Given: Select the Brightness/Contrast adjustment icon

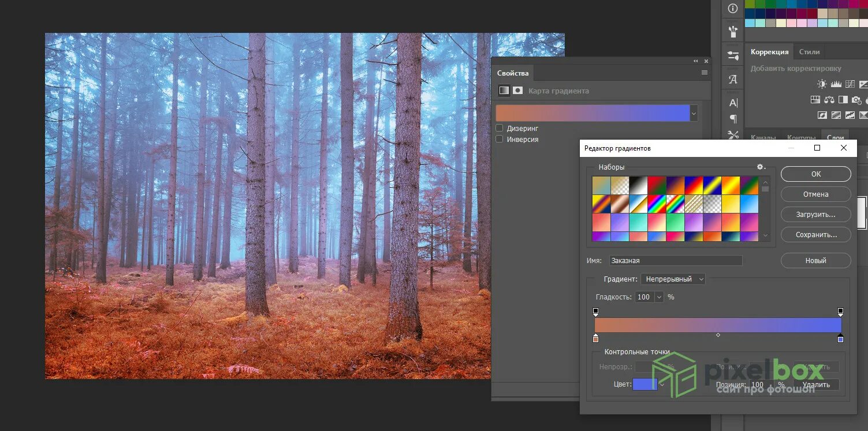Looking at the screenshot, I should (822, 84).
